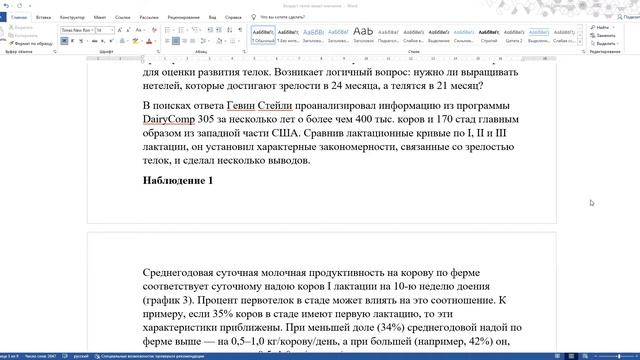This screenshot has width=640, height=360.
Task: Open text effects (glowing A) options
Action: click(122, 41)
